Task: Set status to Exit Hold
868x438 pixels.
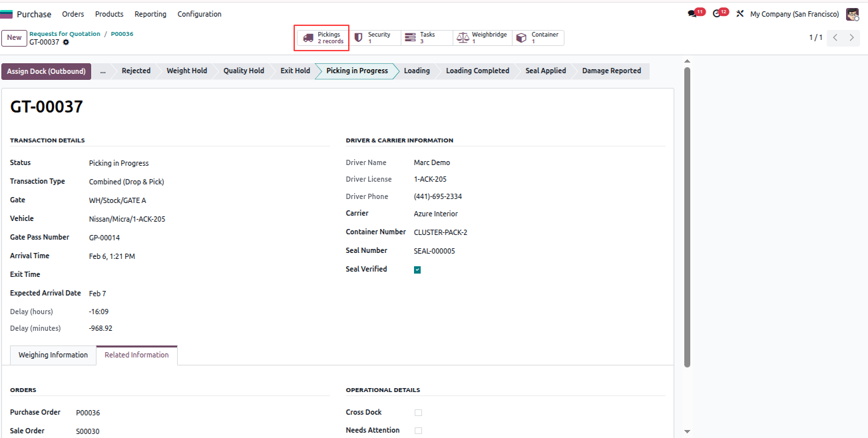Action: click(x=295, y=71)
